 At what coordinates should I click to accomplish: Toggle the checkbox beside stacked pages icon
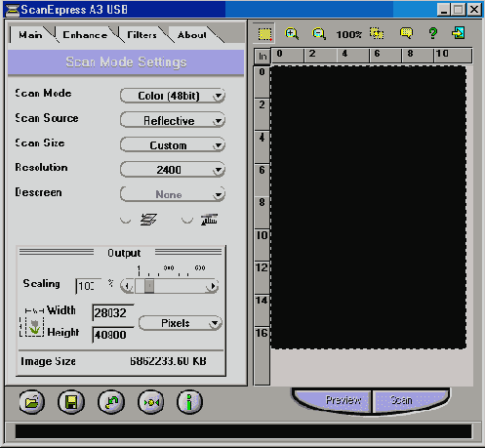125,220
